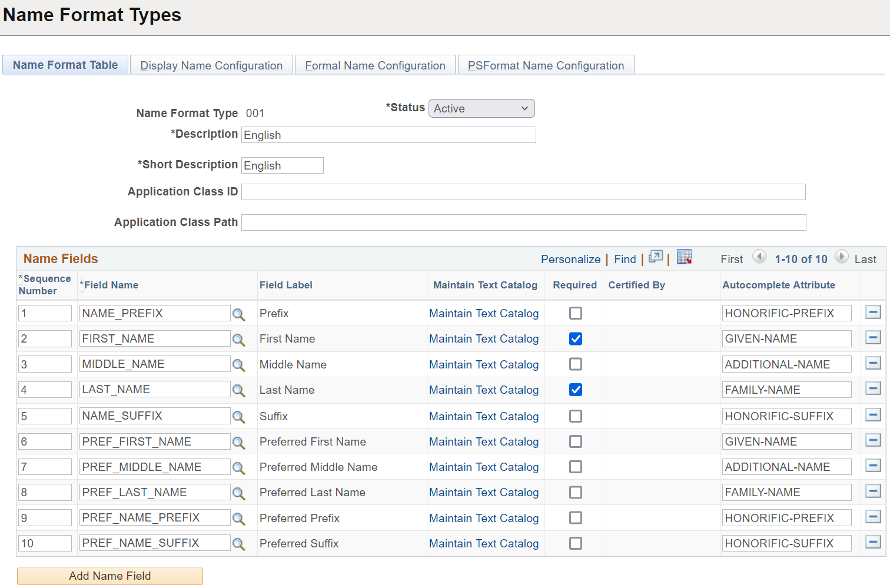Go to next rows arrow beside Last

pyautogui.click(x=842, y=257)
